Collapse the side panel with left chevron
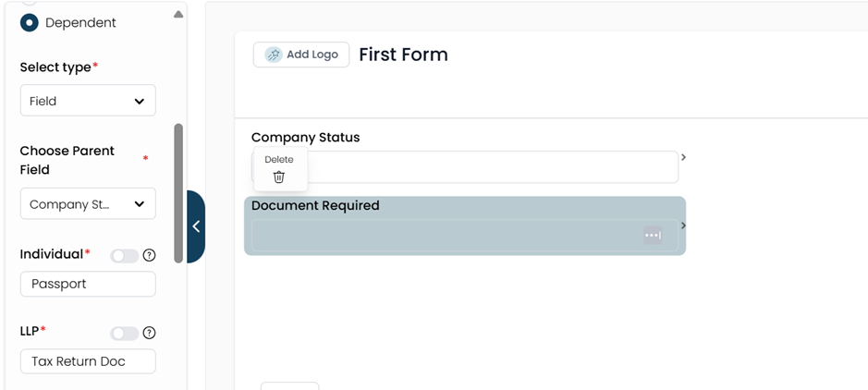Image resolution: width=868 pixels, height=390 pixels. pyautogui.click(x=196, y=226)
